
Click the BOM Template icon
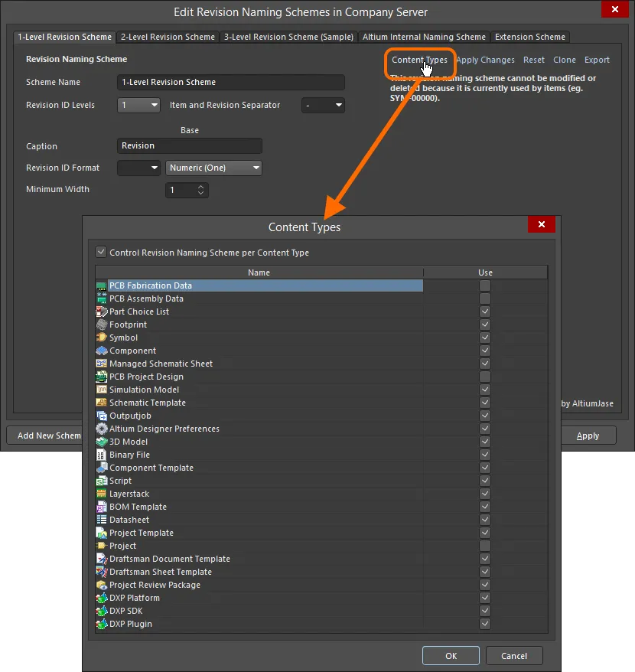point(102,507)
